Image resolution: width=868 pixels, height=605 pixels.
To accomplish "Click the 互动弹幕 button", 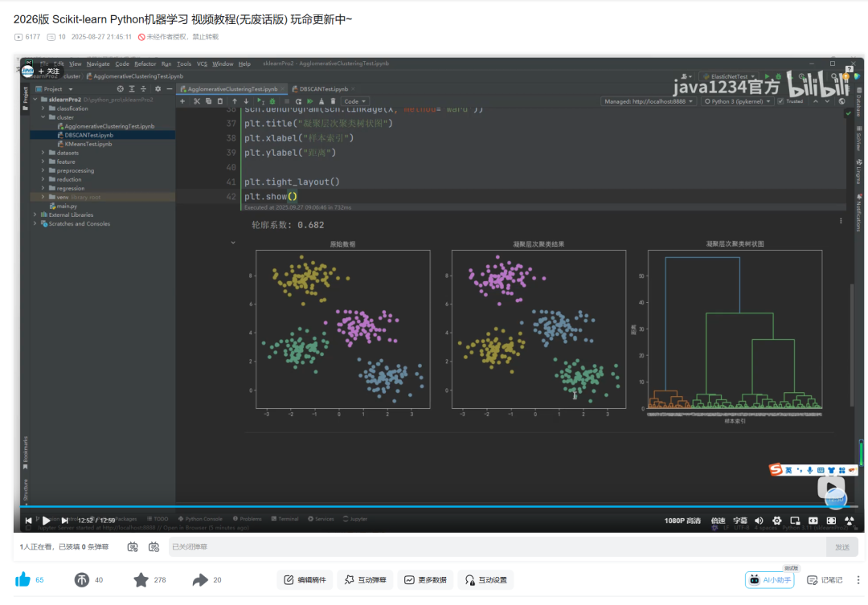I will [x=366, y=579].
